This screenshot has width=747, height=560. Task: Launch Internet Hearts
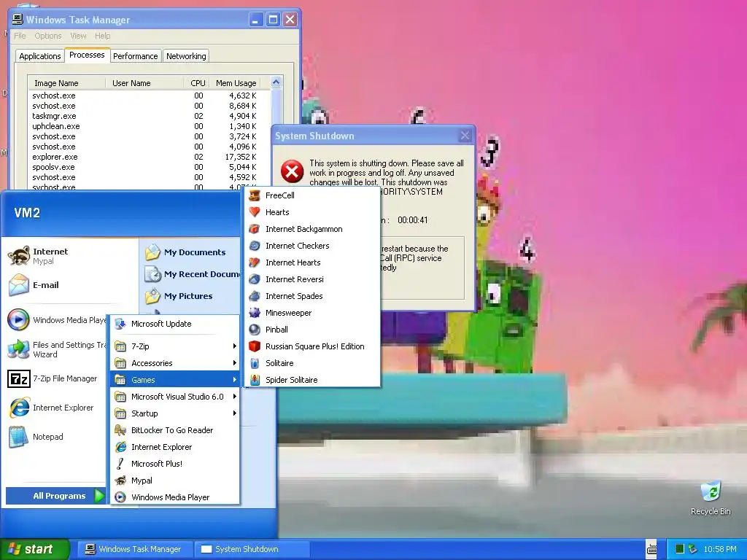[312, 262]
